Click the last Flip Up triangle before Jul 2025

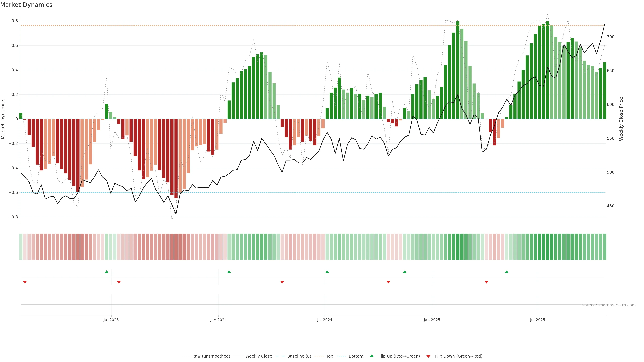[507, 272]
